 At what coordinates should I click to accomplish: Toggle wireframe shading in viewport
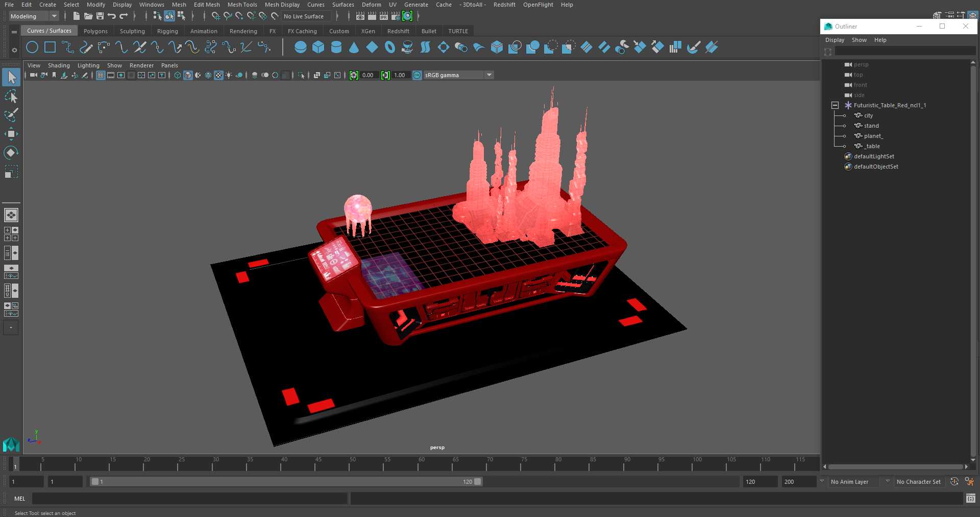(x=178, y=75)
